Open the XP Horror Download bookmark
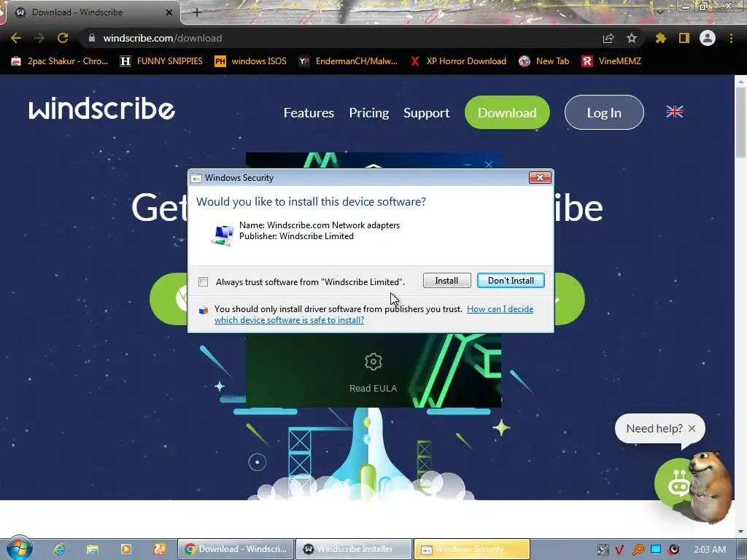The image size is (747, 560). (x=458, y=61)
